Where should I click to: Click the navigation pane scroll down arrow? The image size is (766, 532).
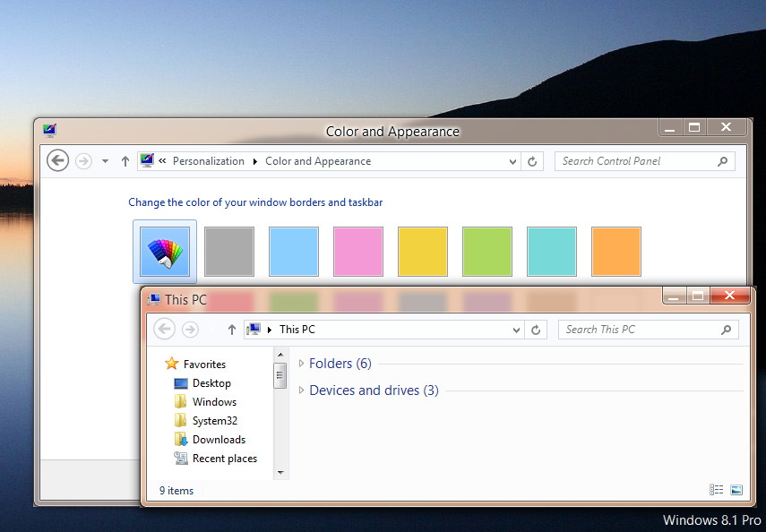point(280,472)
